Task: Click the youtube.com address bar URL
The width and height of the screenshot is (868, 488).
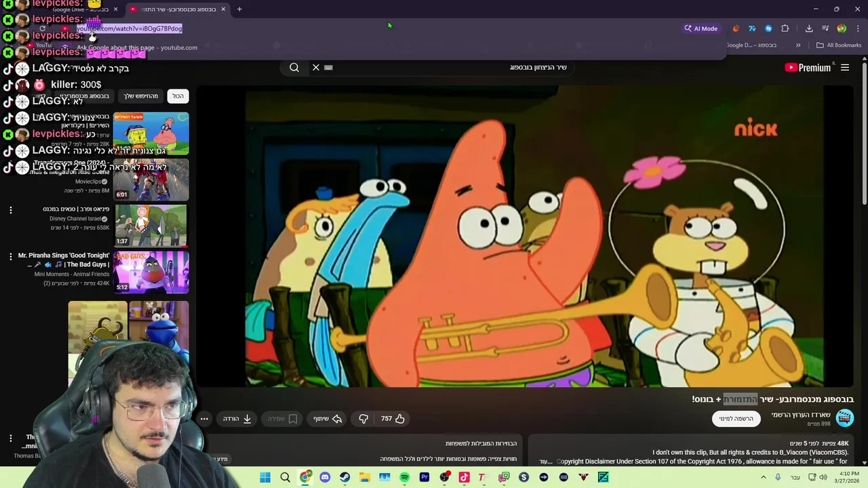Action: pos(129,28)
